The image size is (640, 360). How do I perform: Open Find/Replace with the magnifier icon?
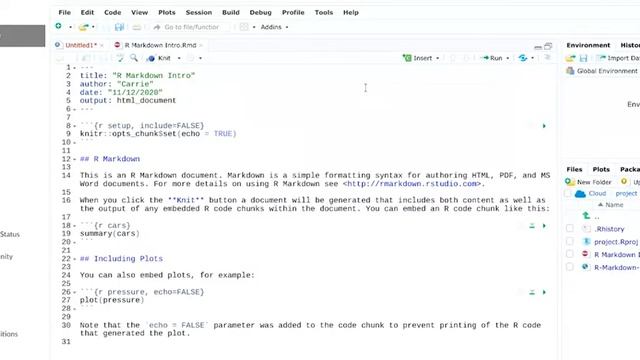click(134, 58)
